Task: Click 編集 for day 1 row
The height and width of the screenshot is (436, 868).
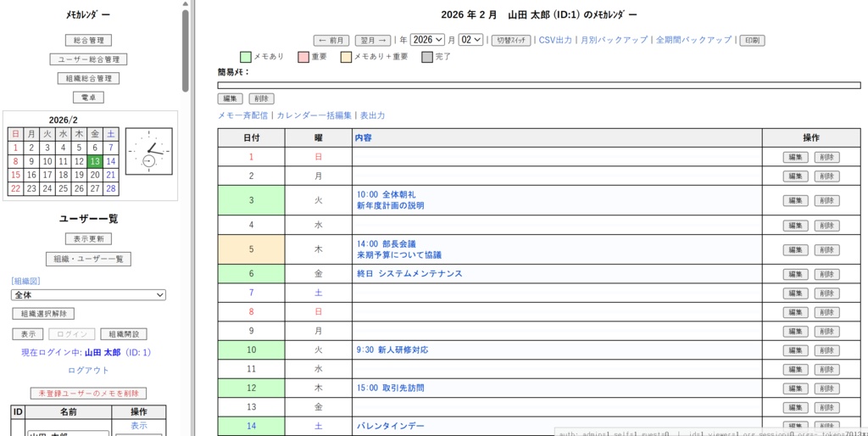Action: (x=795, y=157)
